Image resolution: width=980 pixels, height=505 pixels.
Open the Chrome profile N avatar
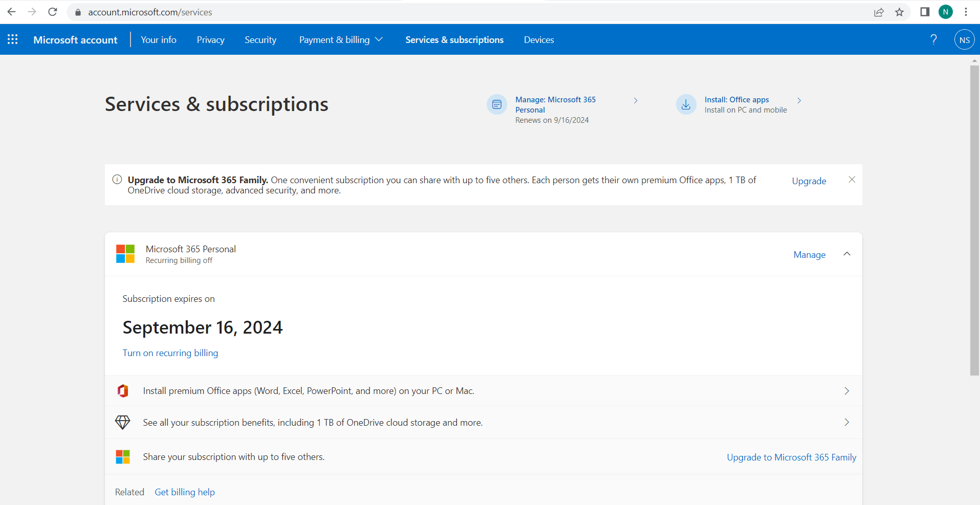coord(945,12)
